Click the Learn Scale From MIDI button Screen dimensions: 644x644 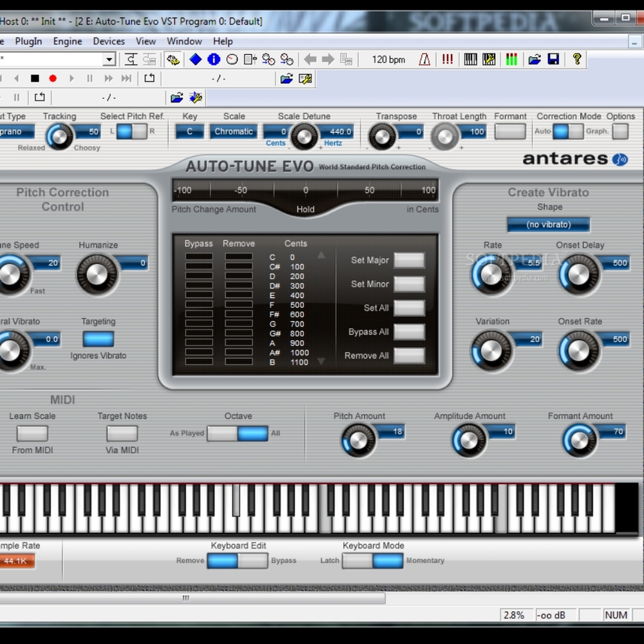tap(32, 433)
